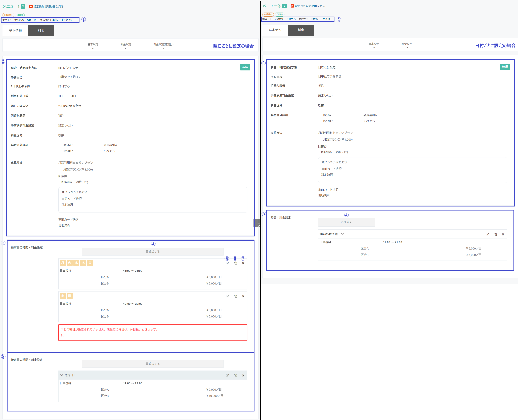The image size is (518, 420).
Task: Open 料金設定 anchor in メニュー②
Action: coord(407,45)
